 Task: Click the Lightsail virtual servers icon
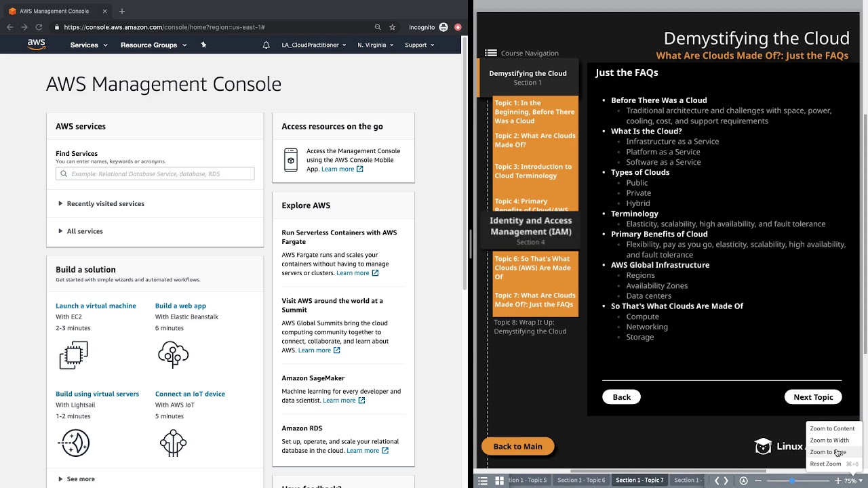(x=73, y=443)
